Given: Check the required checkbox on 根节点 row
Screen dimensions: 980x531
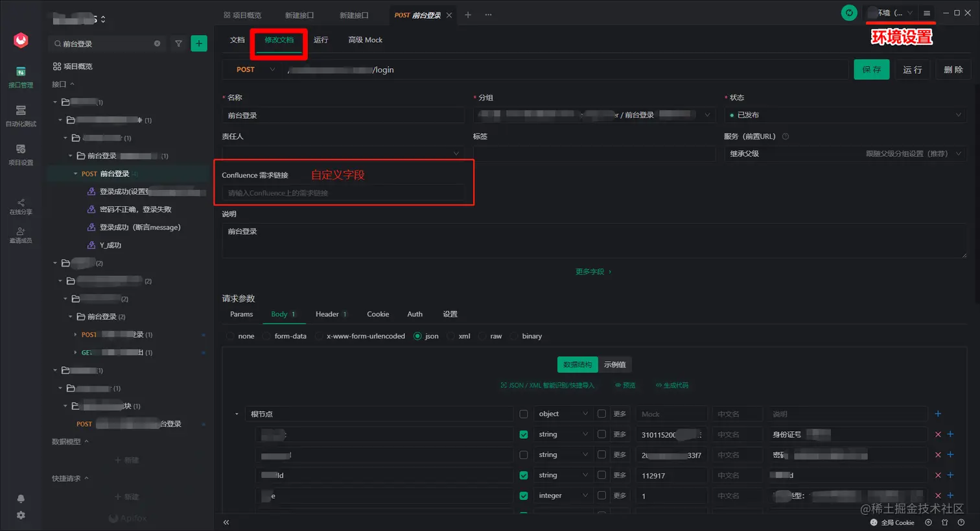Looking at the screenshot, I should coord(524,414).
